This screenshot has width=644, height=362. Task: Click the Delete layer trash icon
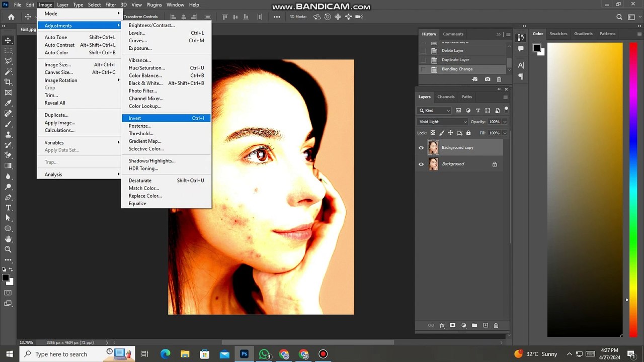pos(496,325)
